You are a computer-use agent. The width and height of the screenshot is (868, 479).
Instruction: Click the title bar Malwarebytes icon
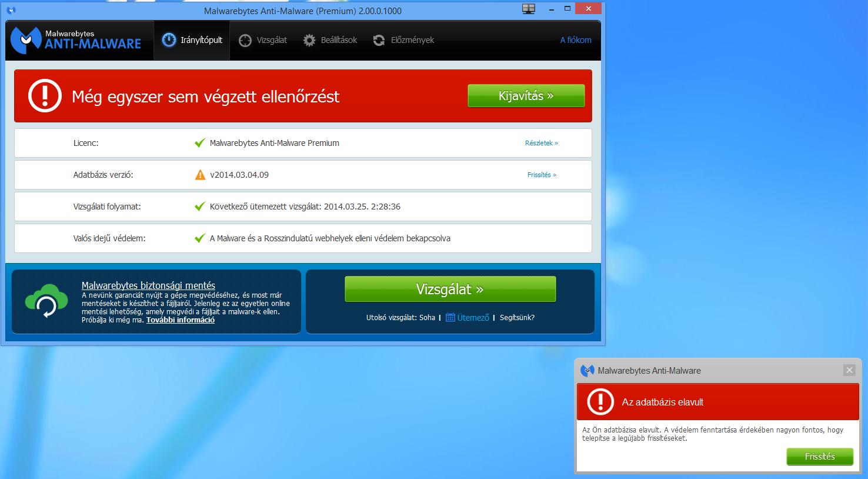tap(11, 11)
